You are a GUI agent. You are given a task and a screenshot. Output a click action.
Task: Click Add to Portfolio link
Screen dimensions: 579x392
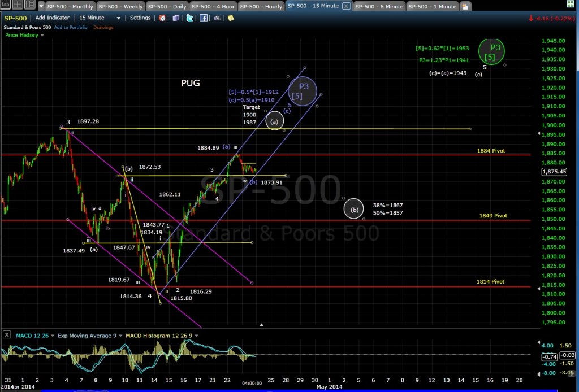71,27
